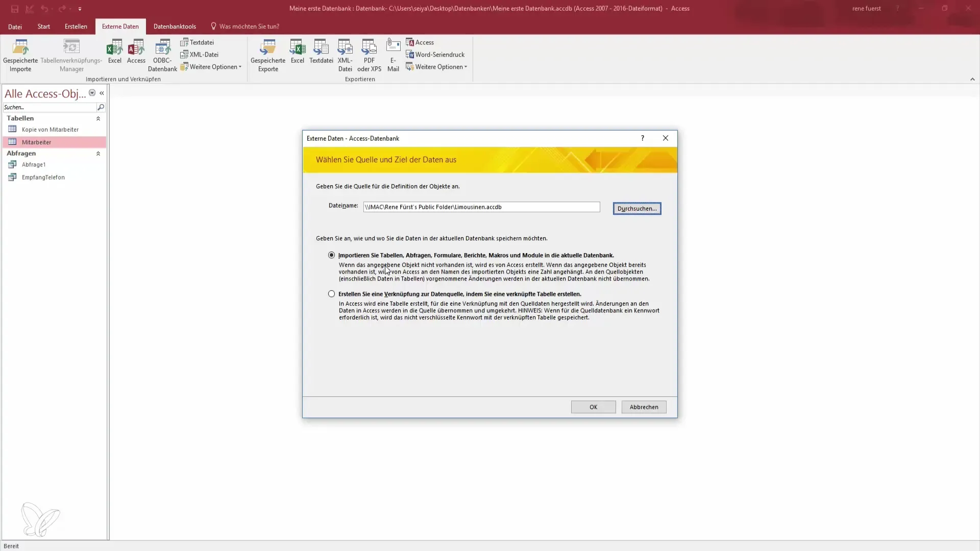Image resolution: width=980 pixels, height=551 pixels.
Task: Save database with quick access save icon
Action: click(x=15, y=9)
